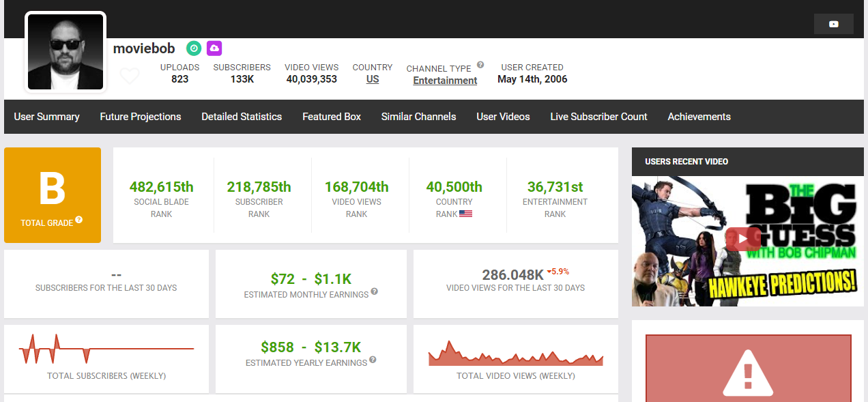Click the orange B Total Grade box
The width and height of the screenshot is (868, 402).
(53, 195)
